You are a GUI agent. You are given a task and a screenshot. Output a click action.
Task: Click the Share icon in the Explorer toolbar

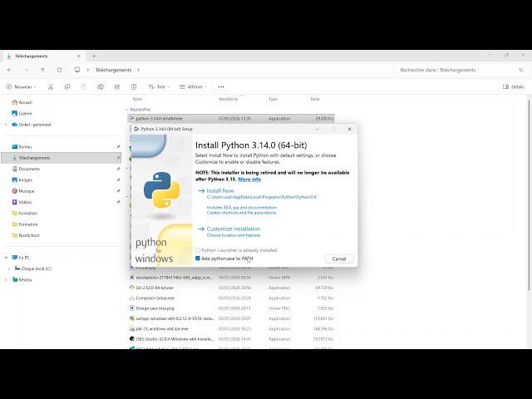click(117, 86)
